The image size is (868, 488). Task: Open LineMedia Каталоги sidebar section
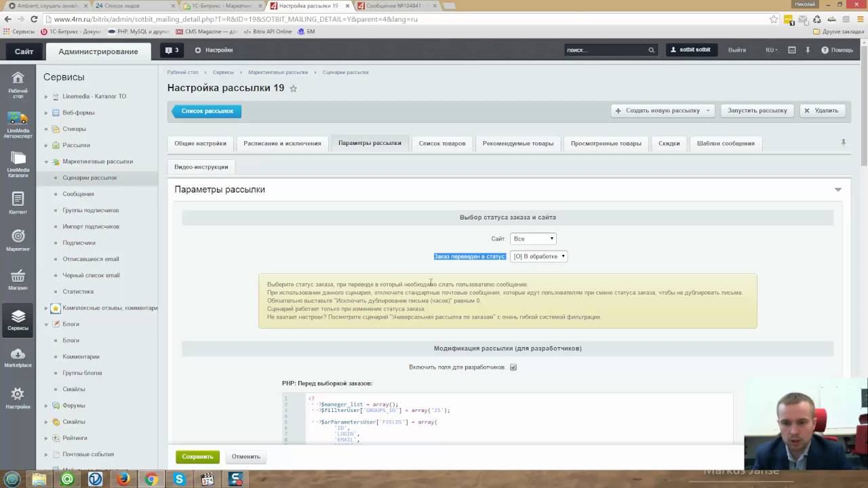tap(18, 165)
